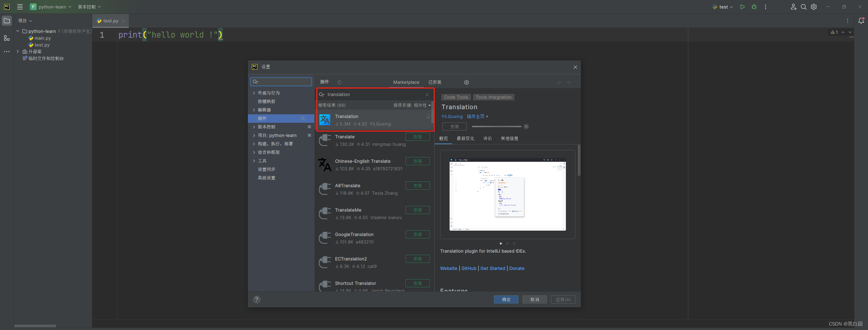Install the TranslateMe plugin
The height and width of the screenshot is (330, 868).
point(418,210)
